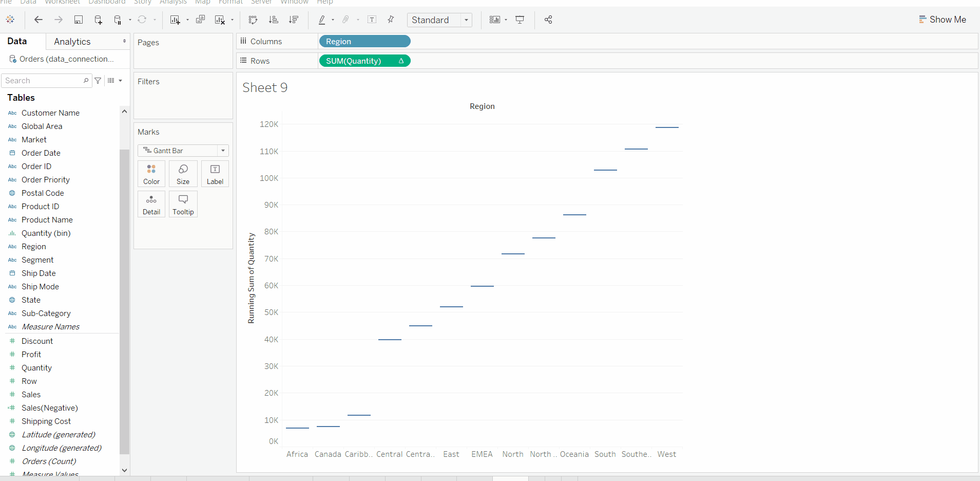
Task: Show mark labels with the T icon
Action: pyautogui.click(x=372, y=20)
